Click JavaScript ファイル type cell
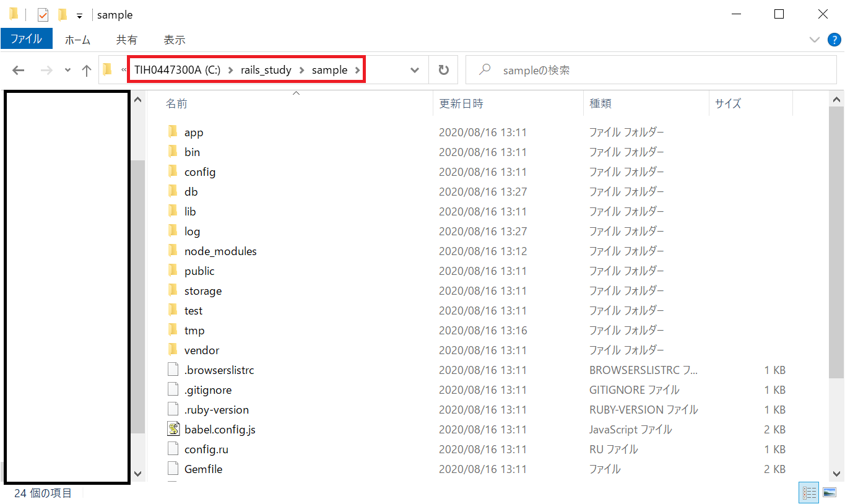This screenshot has height=504, width=845. click(x=630, y=429)
